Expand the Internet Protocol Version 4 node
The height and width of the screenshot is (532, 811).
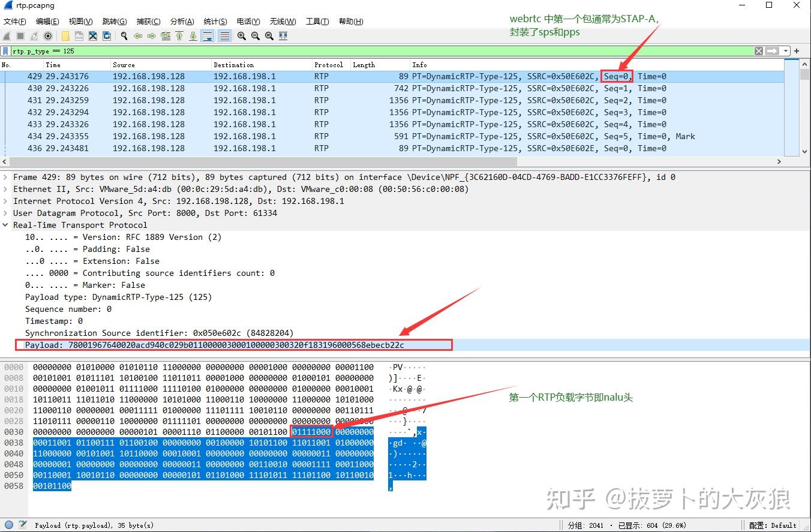tap(5, 201)
